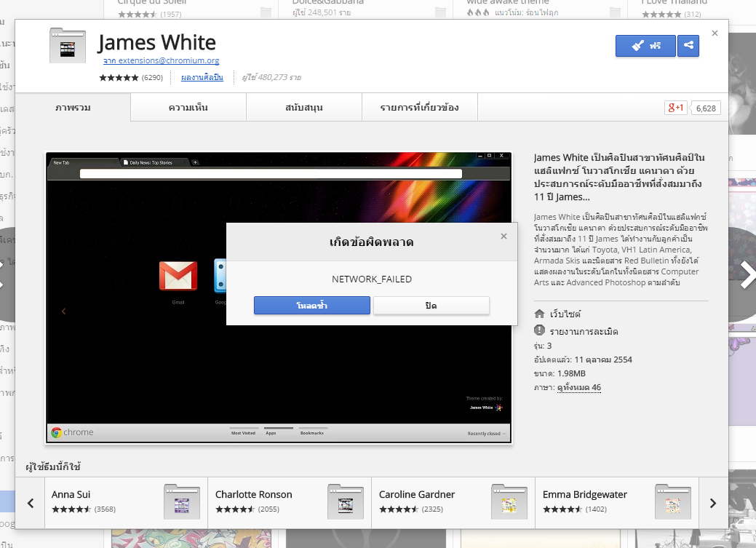Open the Emma Bridgewater theme card
The image size is (756, 548).
point(617,503)
